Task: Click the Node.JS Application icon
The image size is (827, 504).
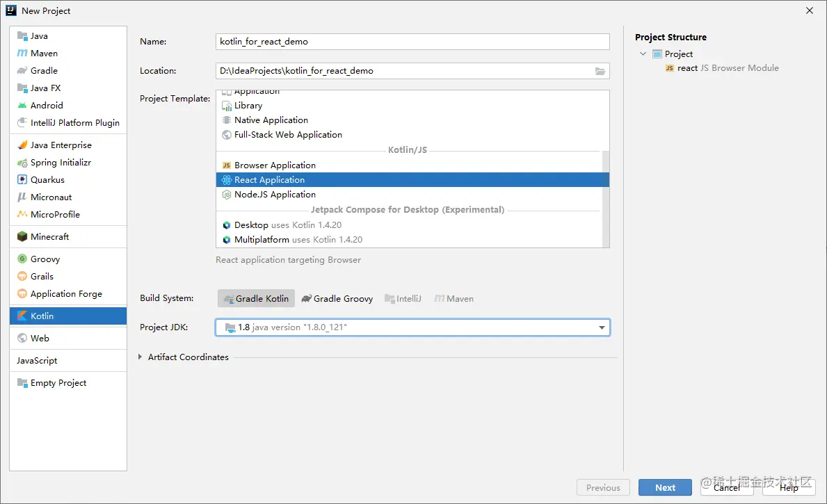Action: point(227,195)
